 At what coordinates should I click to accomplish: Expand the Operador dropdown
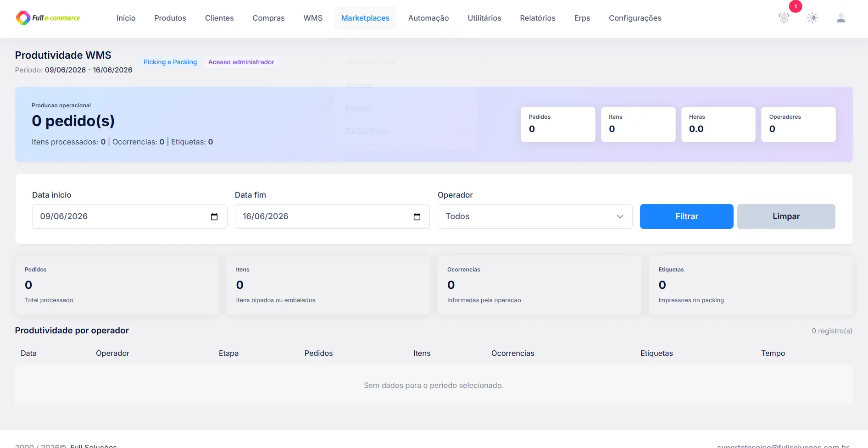point(535,216)
